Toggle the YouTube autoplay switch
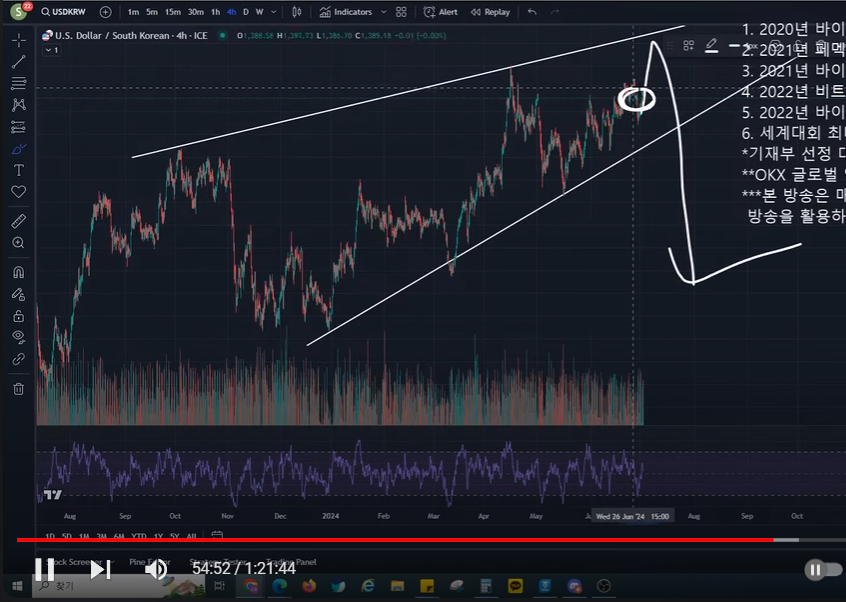The height and width of the screenshot is (602, 846). 823,570
